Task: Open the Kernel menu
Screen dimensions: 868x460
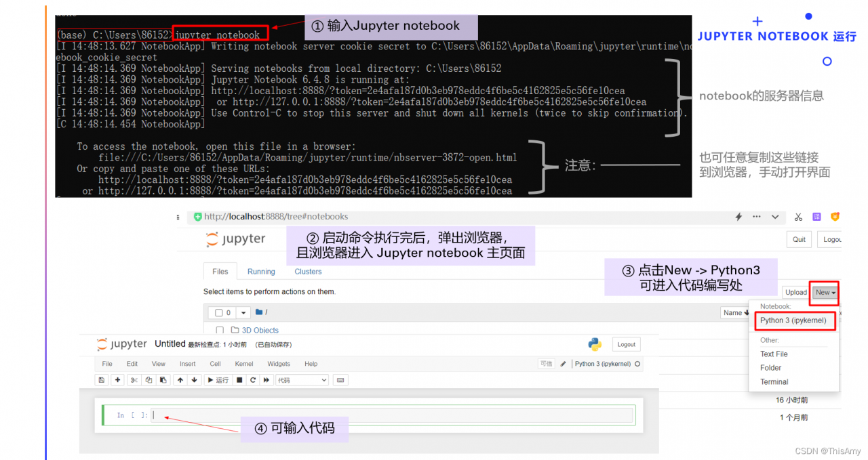Action: pos(244,364)
